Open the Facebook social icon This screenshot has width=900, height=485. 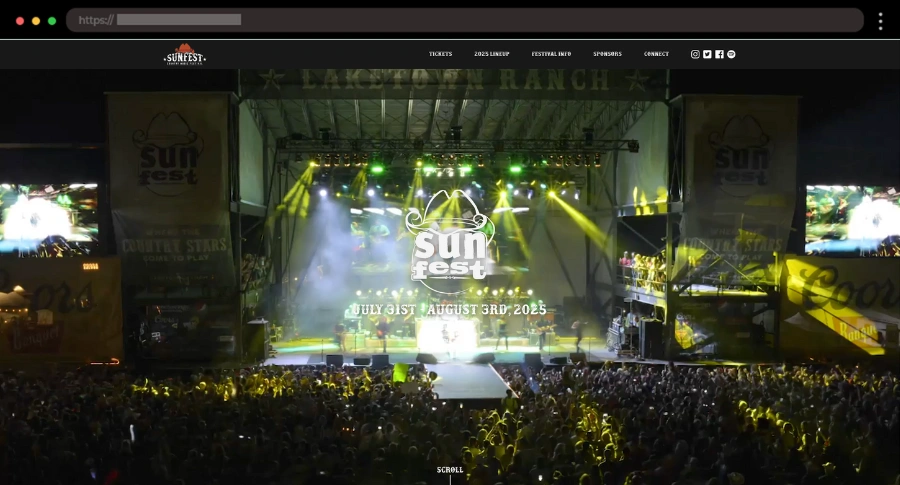(x=719, y=54)
